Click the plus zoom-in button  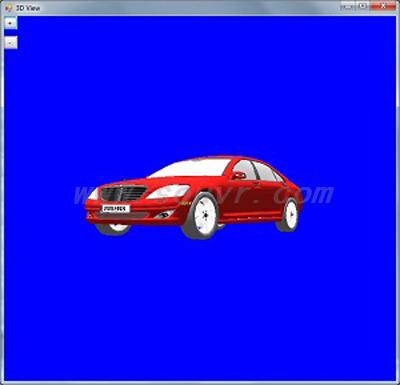(11, 23)
